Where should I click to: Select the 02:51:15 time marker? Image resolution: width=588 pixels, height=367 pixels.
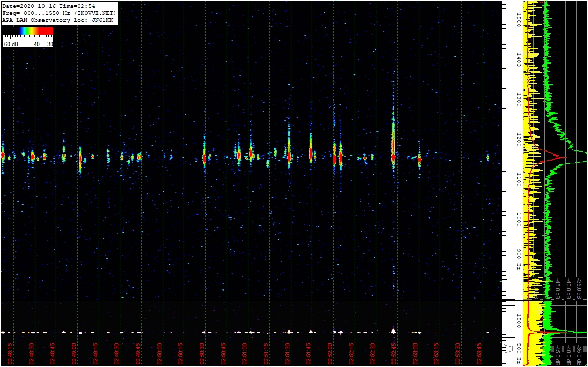pyautogui.click(x=267, y=354)
